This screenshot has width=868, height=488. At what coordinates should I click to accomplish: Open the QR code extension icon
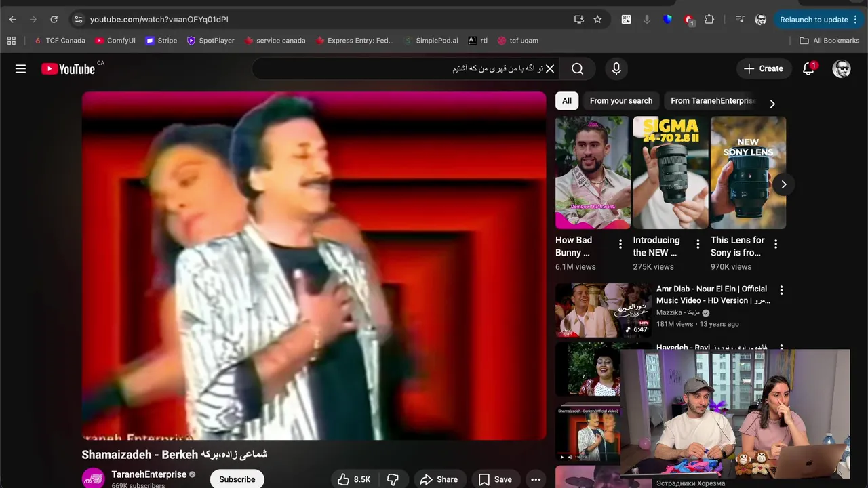tap(627, 20)
